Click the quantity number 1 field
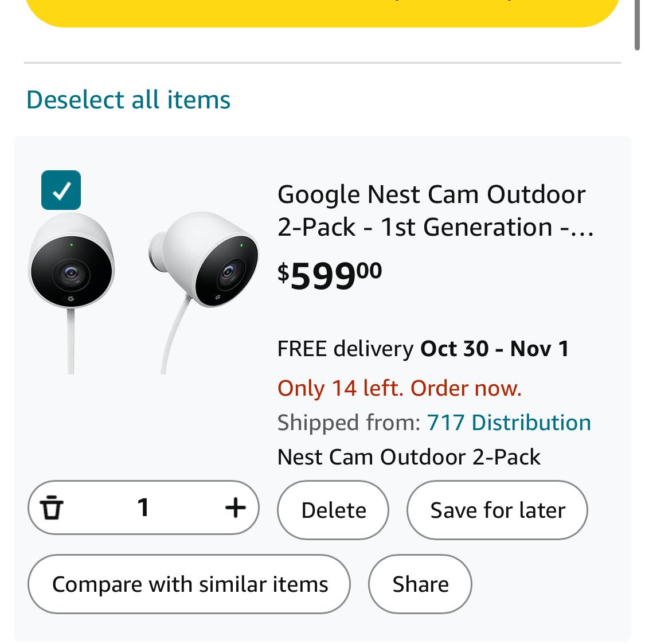This screenshot has width=645, height=644. coord(143,508)
